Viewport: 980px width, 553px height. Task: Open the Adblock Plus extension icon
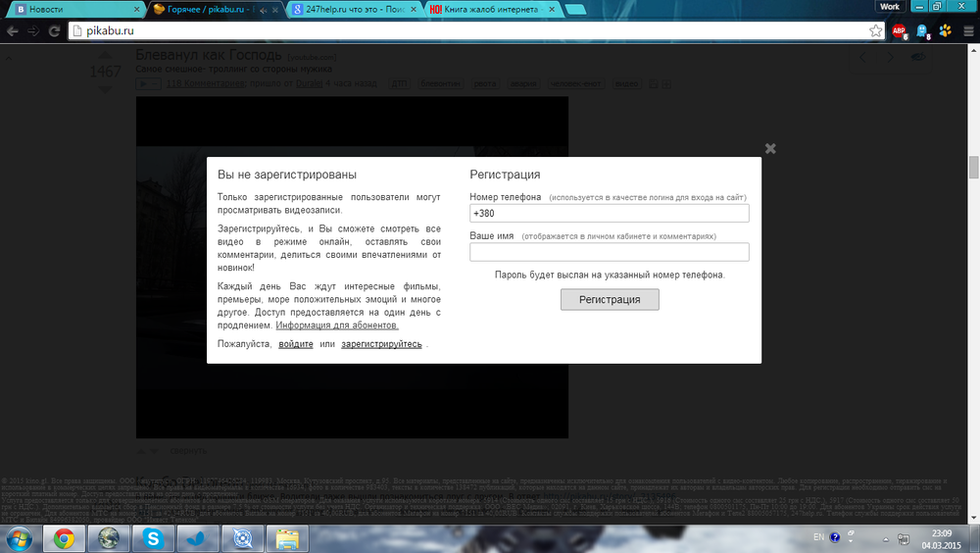[x=899, y=30]
